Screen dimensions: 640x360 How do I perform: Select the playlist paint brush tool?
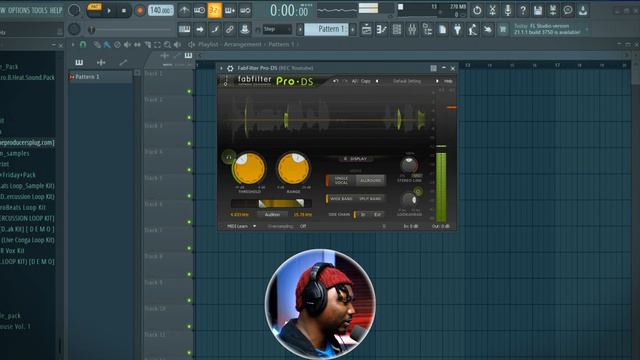coord(107,44)
